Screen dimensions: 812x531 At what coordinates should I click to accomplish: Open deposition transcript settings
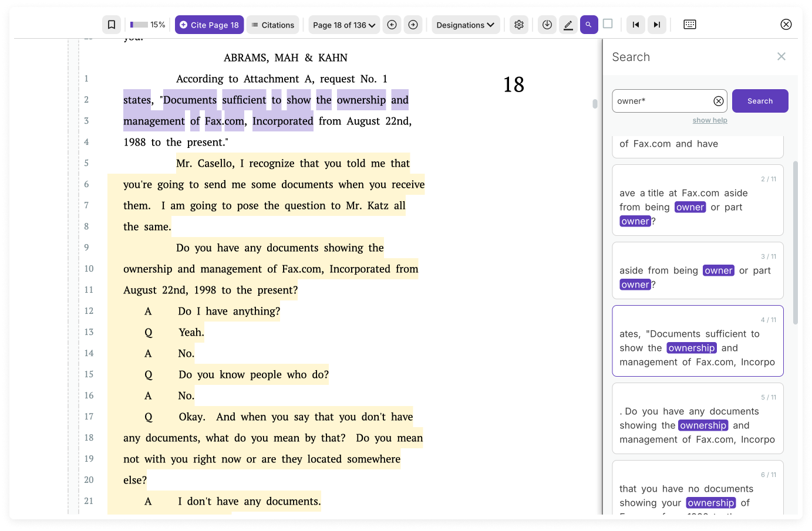click(518, 24)
